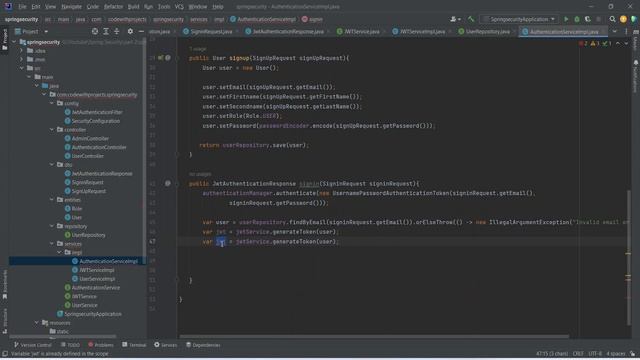The width and height of the screenshot is (640, 360).
Task: Open the Terminal tool window
Action: [x=134, y=345]
